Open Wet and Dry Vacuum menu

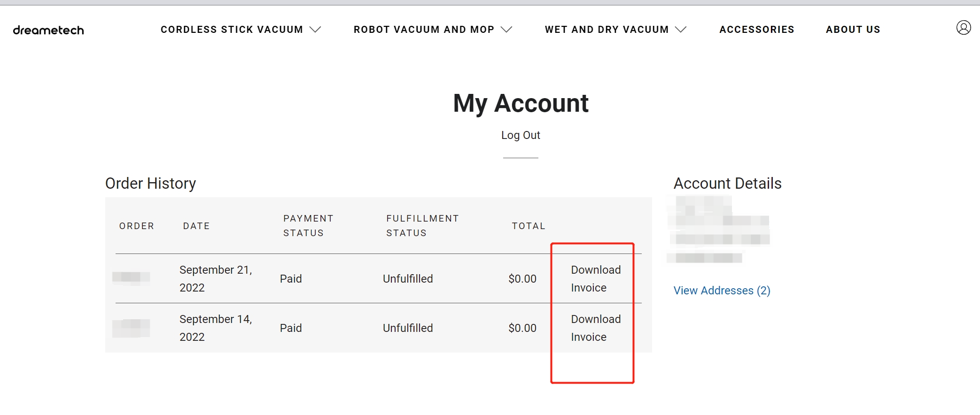[607, 30]
